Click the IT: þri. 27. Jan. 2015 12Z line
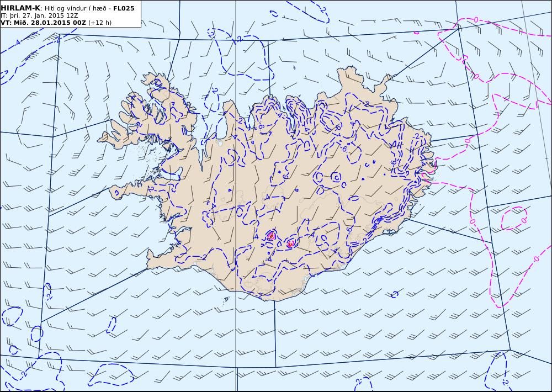The width and height of the screenshot is (552, 392). (x=39, y=15)
